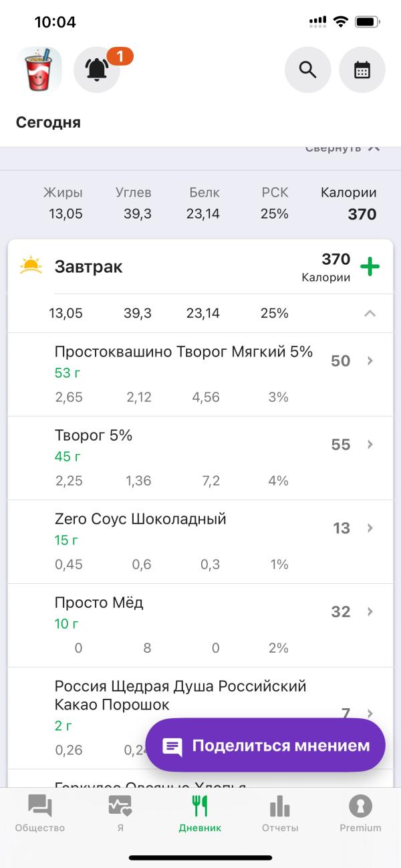Collapse summary via Свернуть
The image size is (401, 868).
[342, 148]
